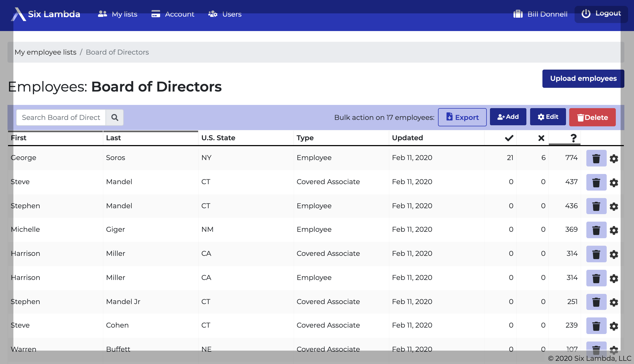
Task: Click the Six Lambda logo
Action: pyautogui.click(x=46, y=14)
